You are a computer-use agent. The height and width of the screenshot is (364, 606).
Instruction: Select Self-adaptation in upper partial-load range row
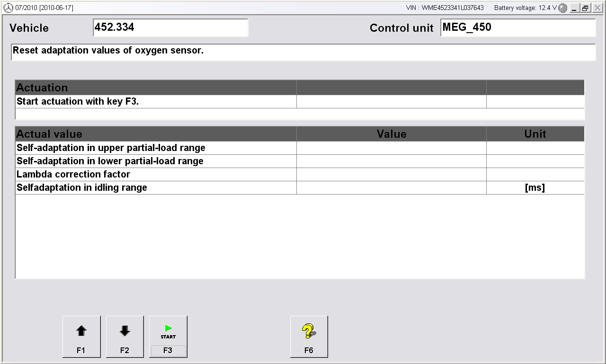(x=156, y=148)
